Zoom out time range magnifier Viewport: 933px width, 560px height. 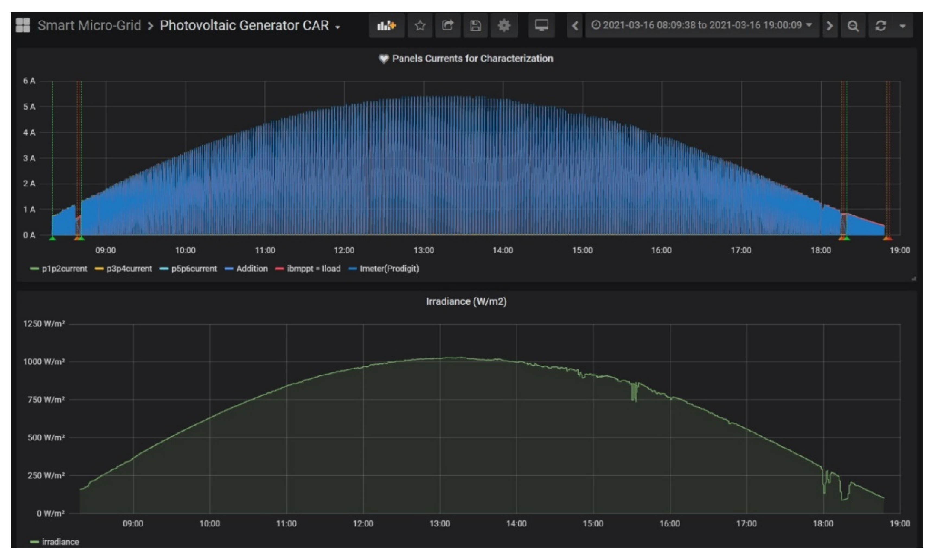click(852, 26)
